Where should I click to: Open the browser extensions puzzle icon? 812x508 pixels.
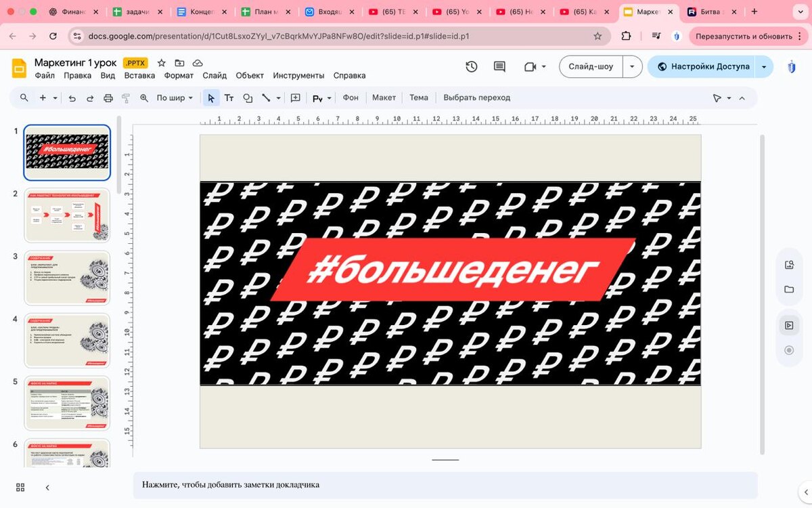click(626, 37)
